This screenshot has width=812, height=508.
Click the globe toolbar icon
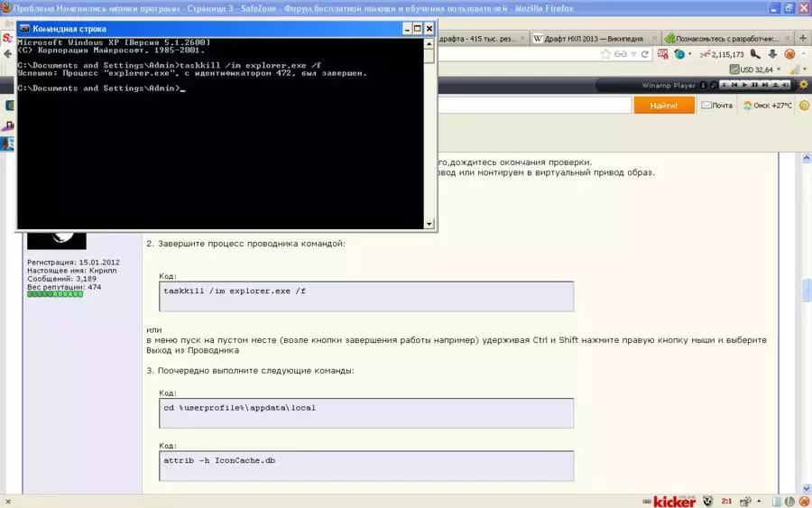point(678,54)
